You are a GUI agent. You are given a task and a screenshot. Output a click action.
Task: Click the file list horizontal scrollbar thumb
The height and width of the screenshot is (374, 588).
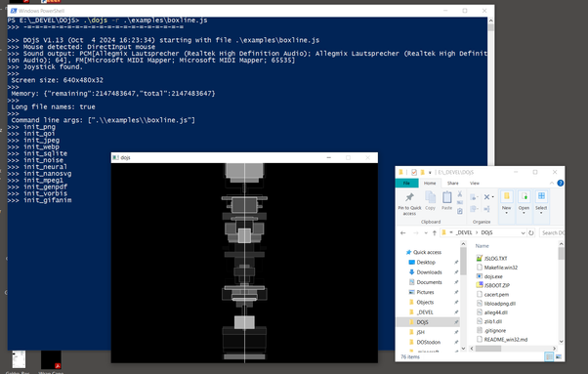tap(487, 349)
